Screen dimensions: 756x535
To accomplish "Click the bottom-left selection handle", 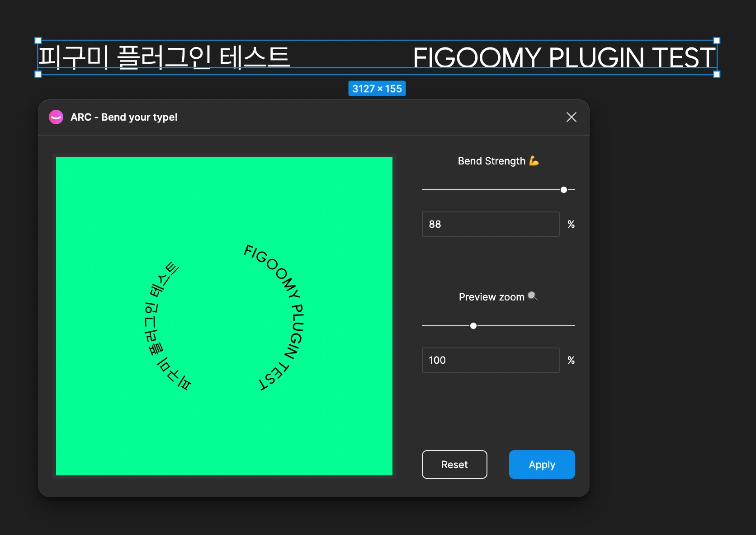I will 38,75.
